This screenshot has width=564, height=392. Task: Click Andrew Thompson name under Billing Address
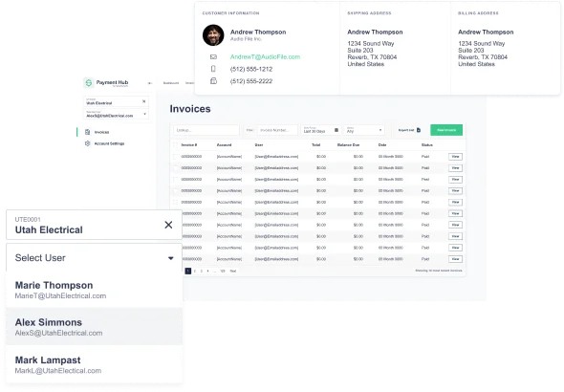(486, 32)
